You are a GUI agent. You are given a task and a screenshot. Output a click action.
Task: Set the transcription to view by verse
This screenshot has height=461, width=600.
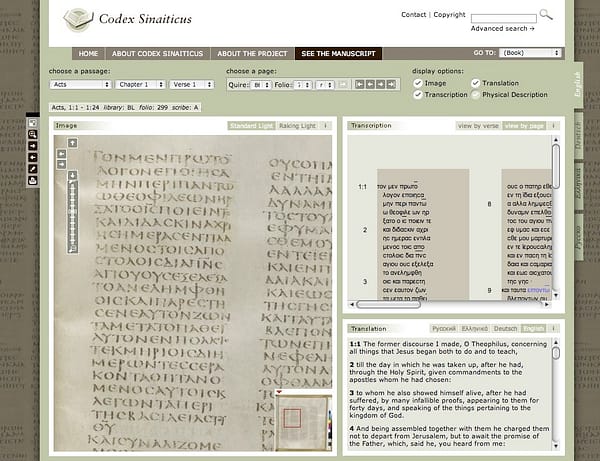(478, 125)
